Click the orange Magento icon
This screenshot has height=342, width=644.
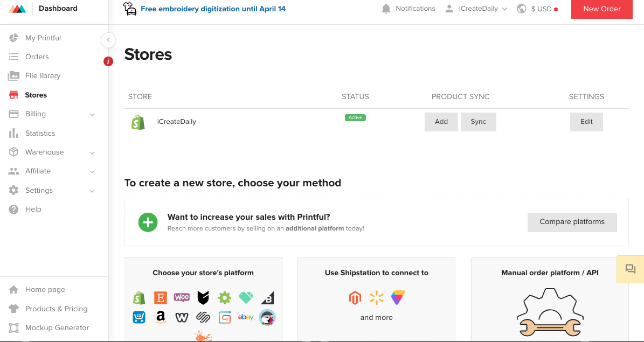(x=355, y=298)
